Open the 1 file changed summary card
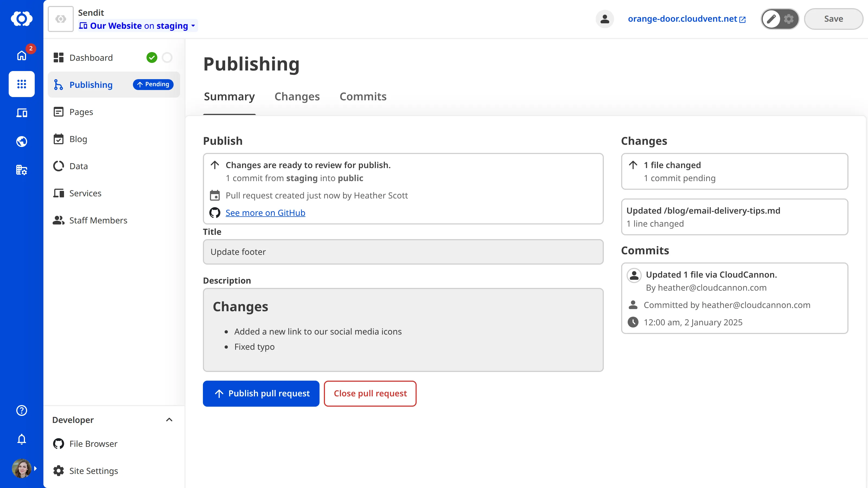Image resolution: width=868 pixels, height=488 pixels. [735, 171]
